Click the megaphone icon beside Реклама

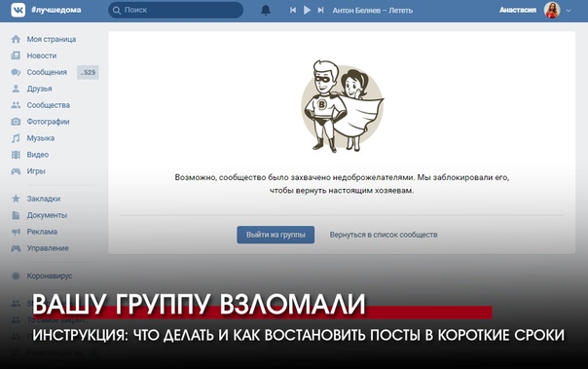pyautogui.click(x=16, y=232)
